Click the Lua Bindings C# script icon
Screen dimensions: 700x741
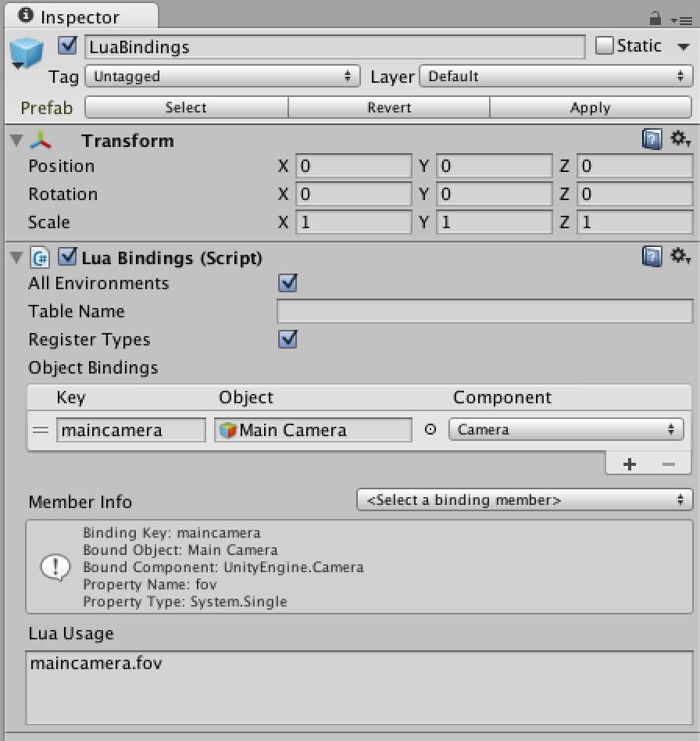tap(39, 258)
